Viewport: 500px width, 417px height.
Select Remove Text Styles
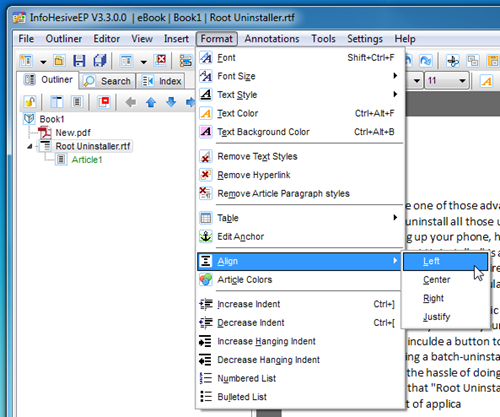300,156
